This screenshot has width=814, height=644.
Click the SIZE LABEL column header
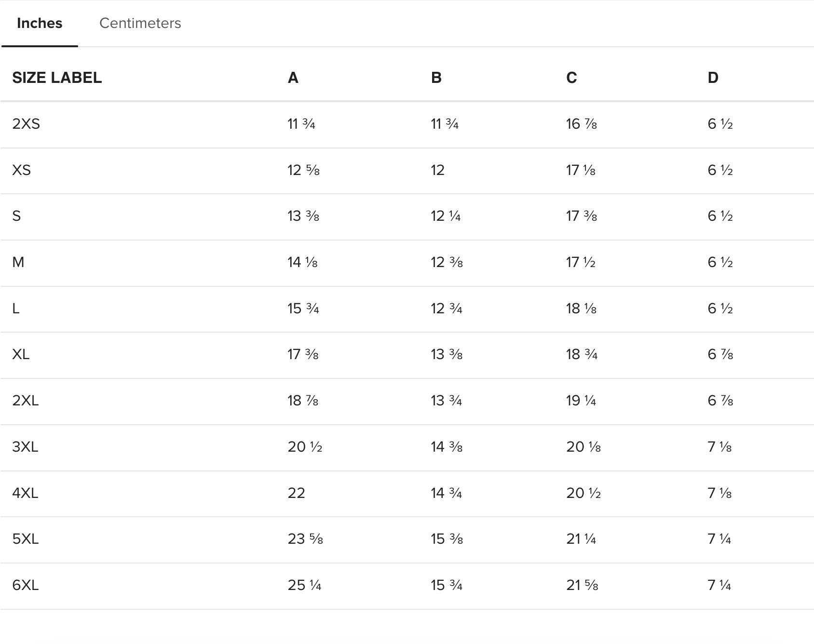[57, 78]
